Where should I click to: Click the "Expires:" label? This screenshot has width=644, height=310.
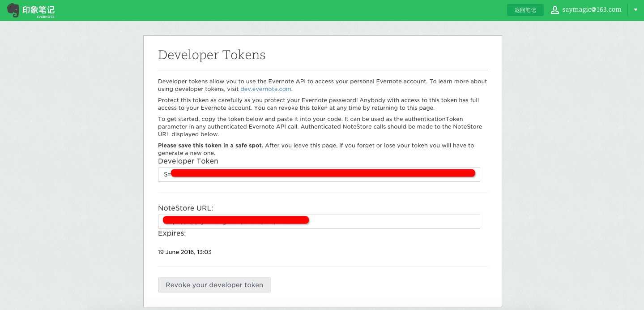(x=172, y=233)
